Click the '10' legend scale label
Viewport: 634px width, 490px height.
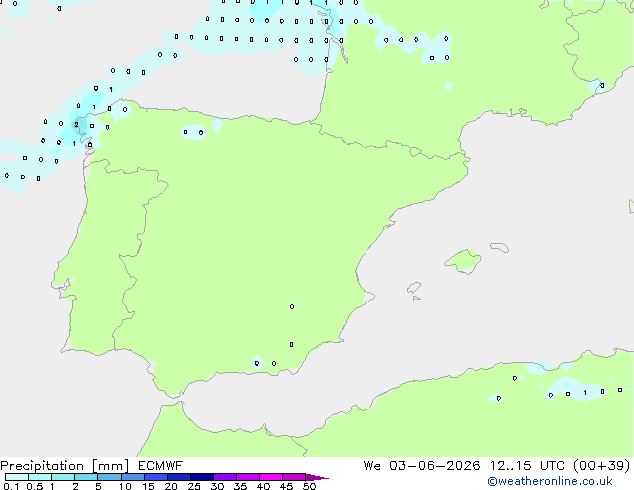[125, 486]
